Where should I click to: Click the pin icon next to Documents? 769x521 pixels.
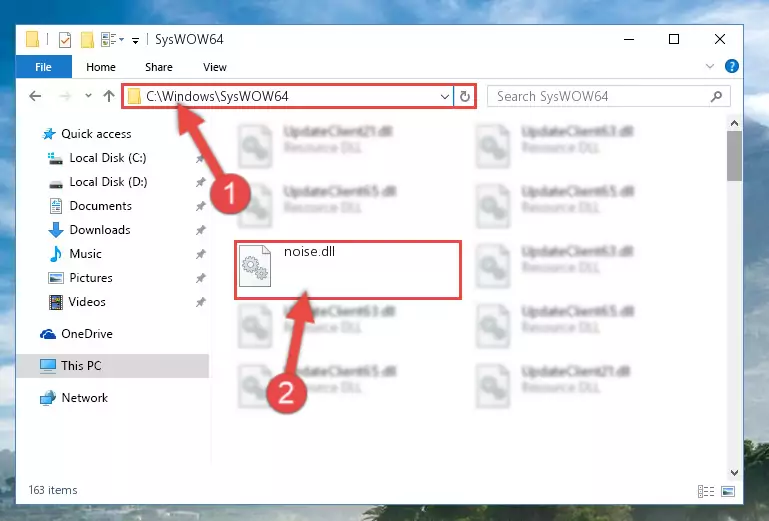[x=200, y=206]
